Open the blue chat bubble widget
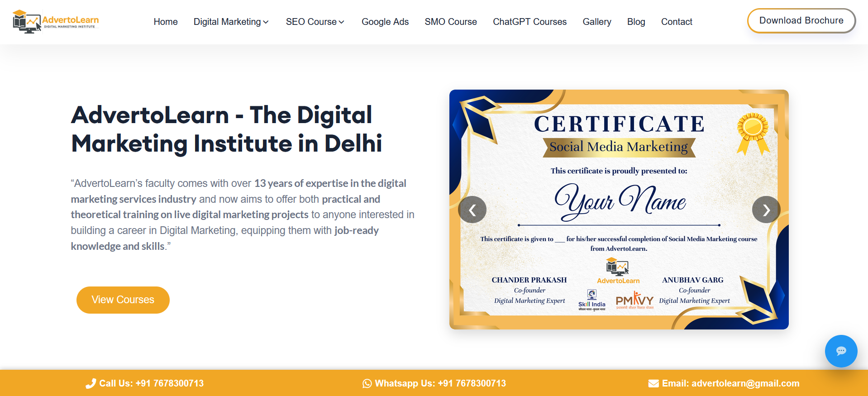This screenshot has height=396, width=868. [841, 351]
